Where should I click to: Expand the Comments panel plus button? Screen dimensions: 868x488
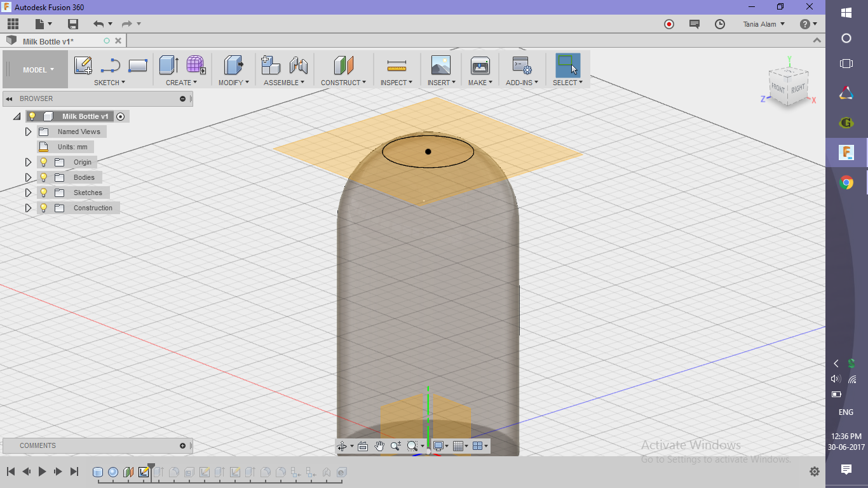[x=182, y=445]
